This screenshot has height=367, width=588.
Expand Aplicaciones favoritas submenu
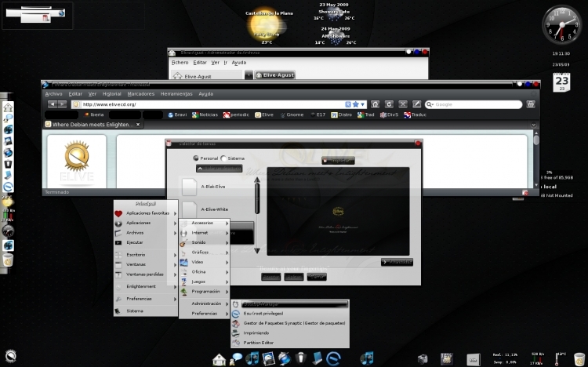[146, 213]
